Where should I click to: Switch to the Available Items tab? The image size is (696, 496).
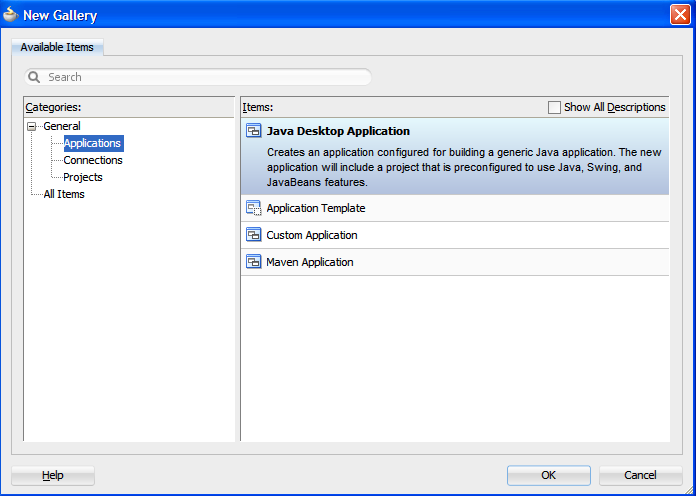pos(57,47)
